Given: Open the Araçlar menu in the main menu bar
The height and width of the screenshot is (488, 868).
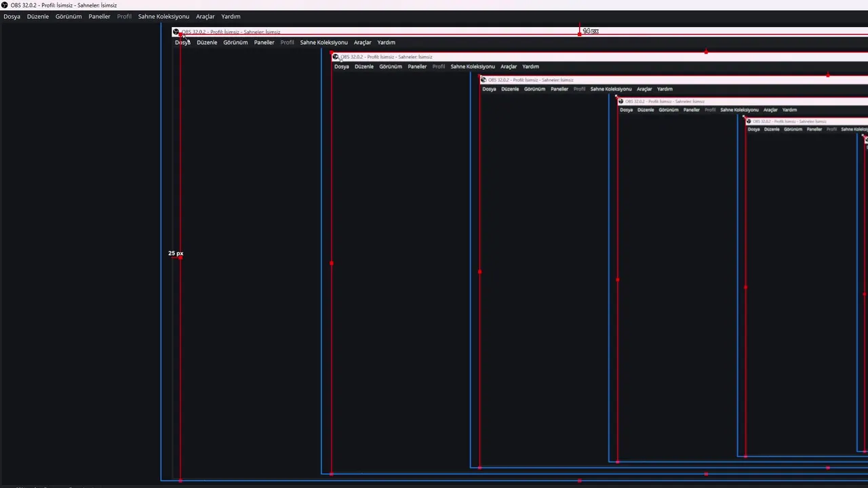Looking at the screenshot, I should 205,16.
